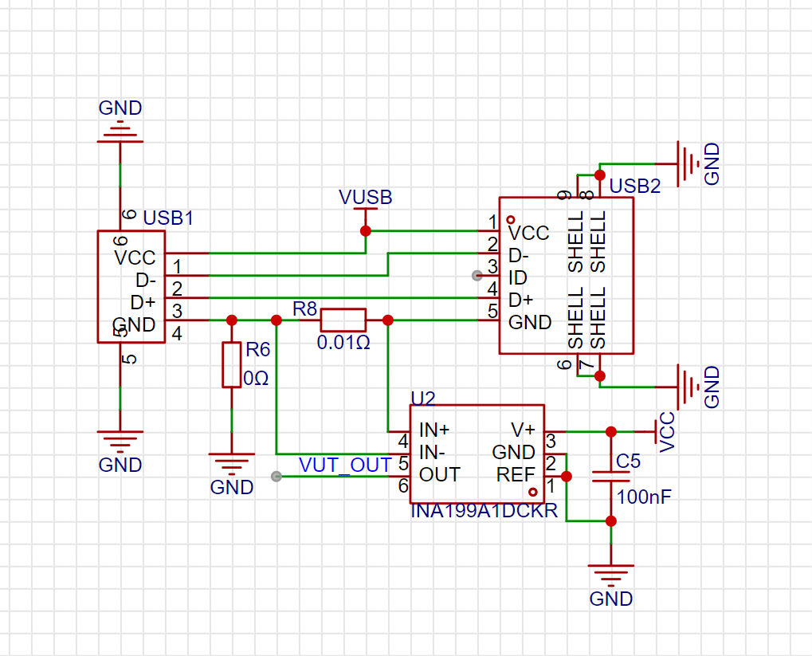The height and width of the screenshot is (656, 812).
Task: Select the R8 designator label
Action: coord(304,308)
